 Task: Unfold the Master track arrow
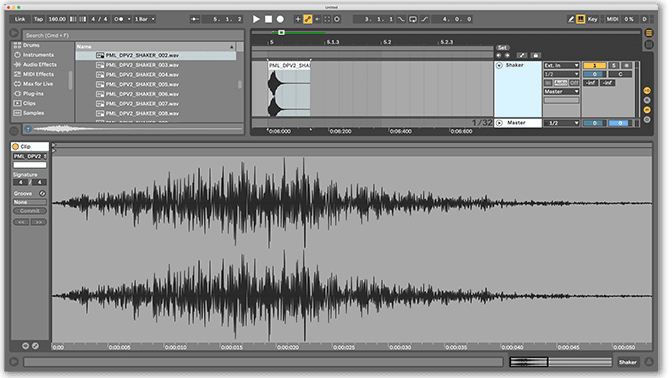click(x=499, y=123)
